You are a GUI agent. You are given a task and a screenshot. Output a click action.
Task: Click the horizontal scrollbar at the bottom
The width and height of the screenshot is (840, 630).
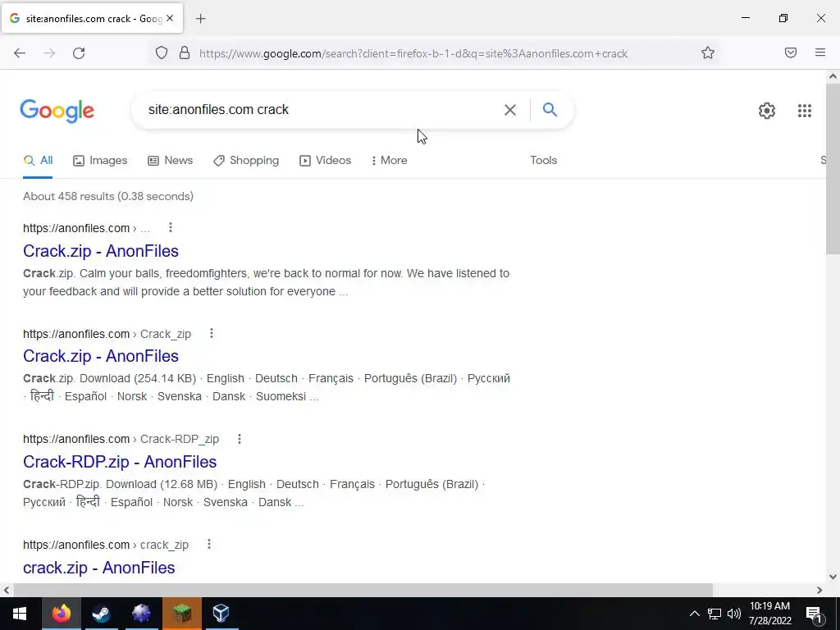point(363,590)
